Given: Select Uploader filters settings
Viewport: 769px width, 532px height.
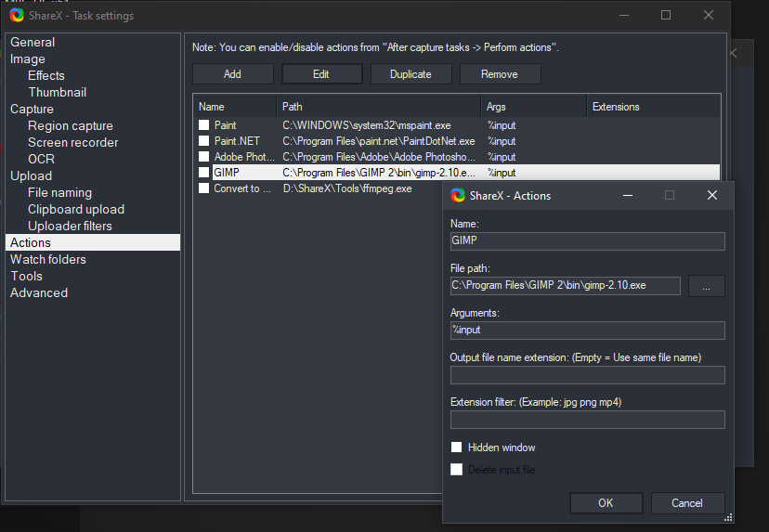Looking at the screenshot, I should coord(70,226).
